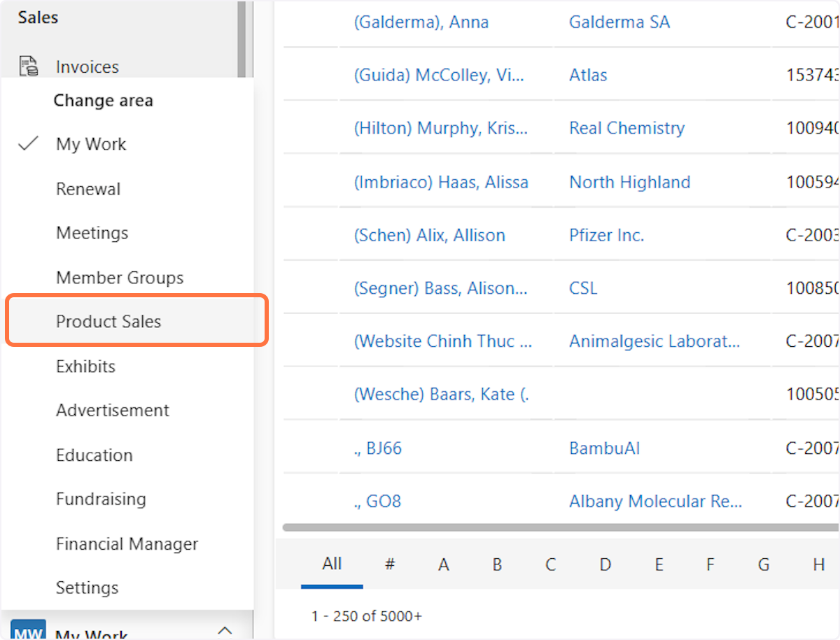Go to the Exhibits area

point(85,367)
